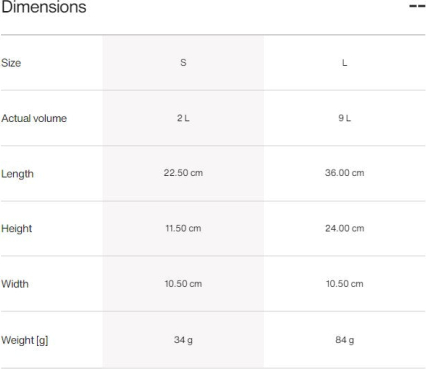426x369 pixels.
Task: Click the 9 L volume value
Action: coord(345,118)
